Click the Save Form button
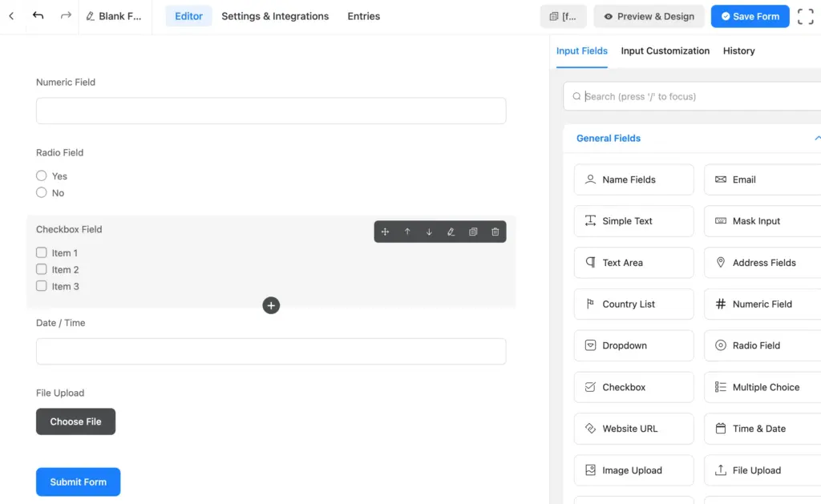Screen dimensions: 821x504 tap(750, 16)
